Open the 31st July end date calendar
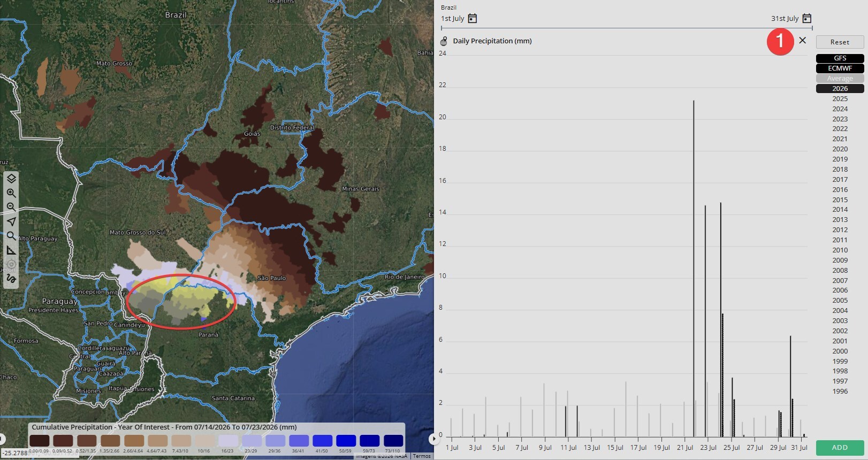868x460 pixels. pyautogui.click(x=807, y=19)
